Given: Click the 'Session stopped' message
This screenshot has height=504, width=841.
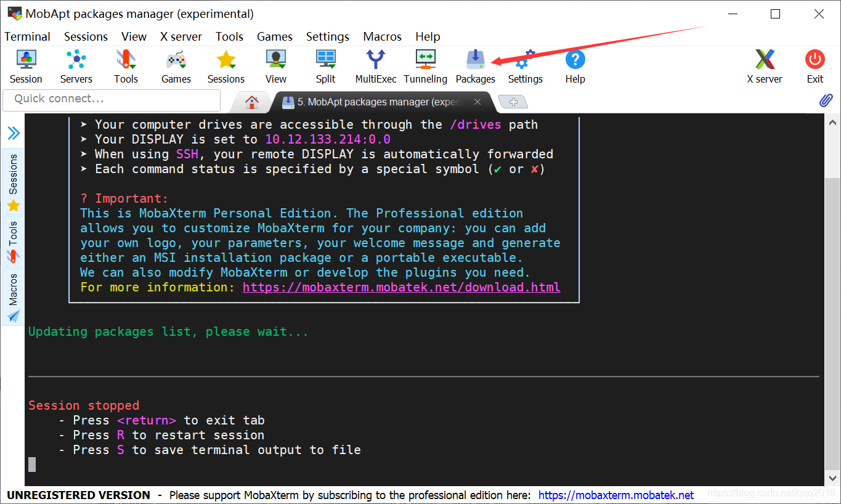Looking at the screenshot, I should coord(84,405).
